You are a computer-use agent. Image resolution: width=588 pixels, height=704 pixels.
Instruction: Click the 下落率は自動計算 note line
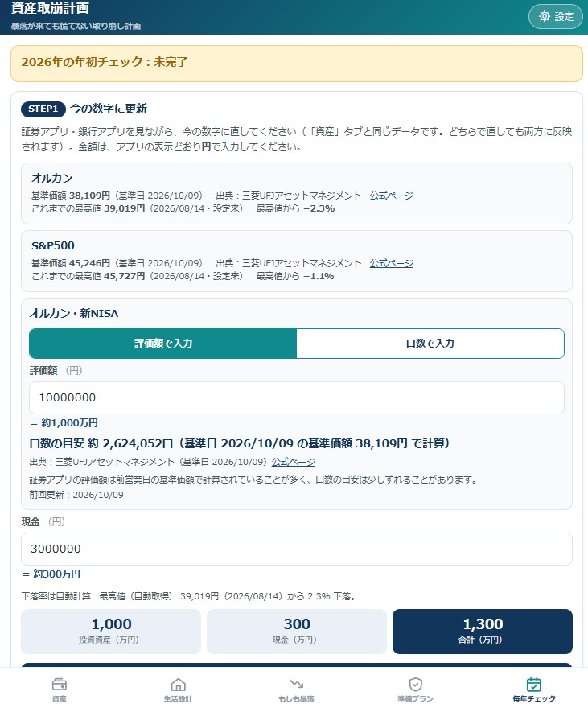click(190, 596)
